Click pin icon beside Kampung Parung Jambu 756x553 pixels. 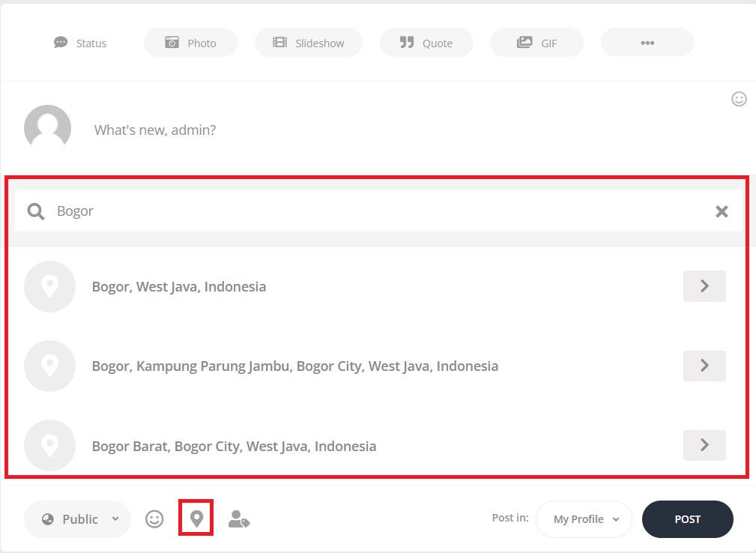pyautogui.click(x=49, y=366)
